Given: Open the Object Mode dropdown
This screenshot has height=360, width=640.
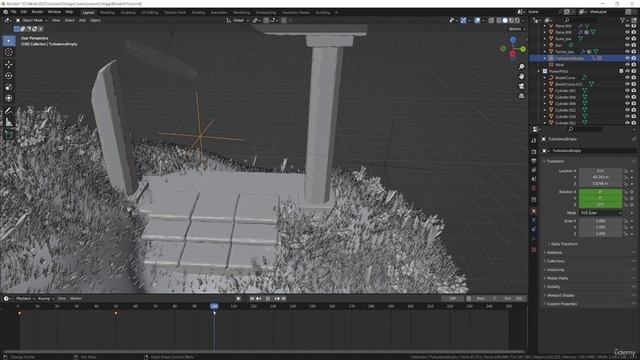Looking at the screenshot, I should pos(31,20).
